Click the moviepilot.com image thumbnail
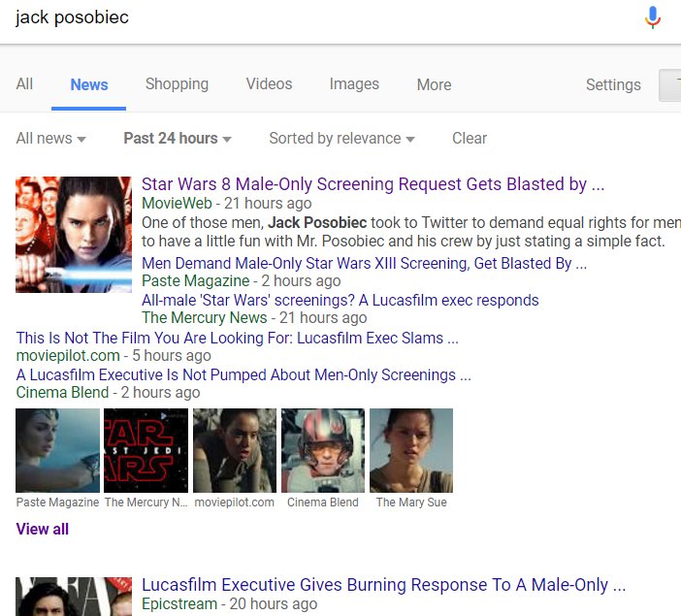Image resolution: width=681 pixels, height=616 pixels. [235, 450]
